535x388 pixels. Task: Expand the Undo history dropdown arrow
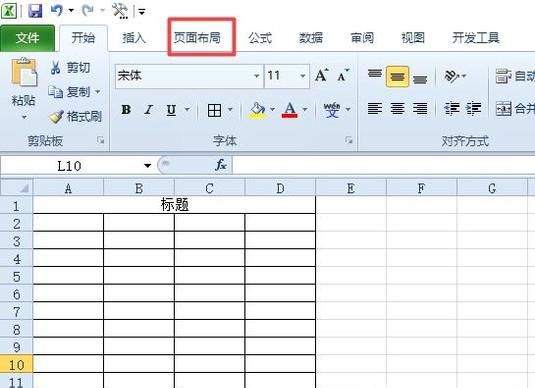[71, 10]
